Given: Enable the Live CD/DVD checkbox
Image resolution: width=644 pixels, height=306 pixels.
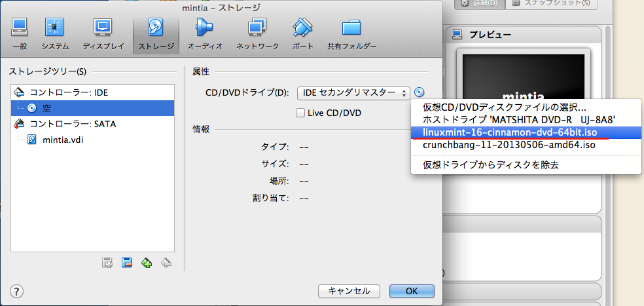Looking at the screenshot, I should pos(301,113).
